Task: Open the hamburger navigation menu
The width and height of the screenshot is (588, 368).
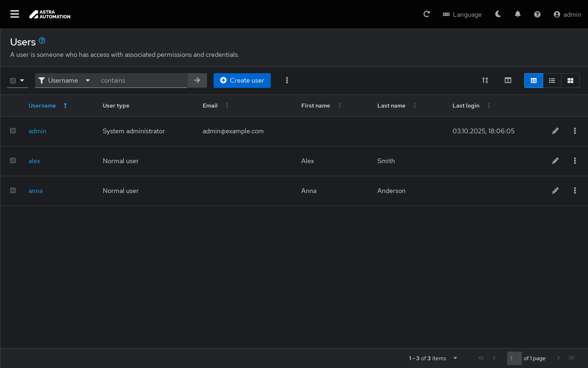Action: tap(15, 14)
